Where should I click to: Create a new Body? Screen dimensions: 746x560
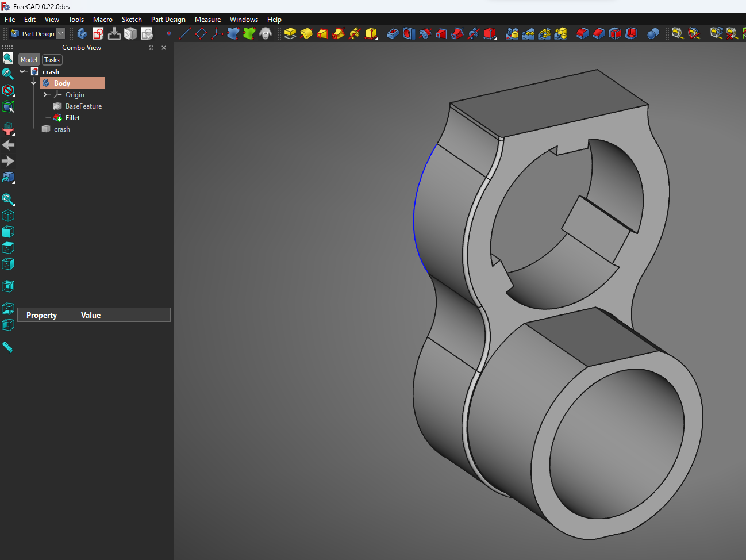pyautogui.click(x=82, y=33)
